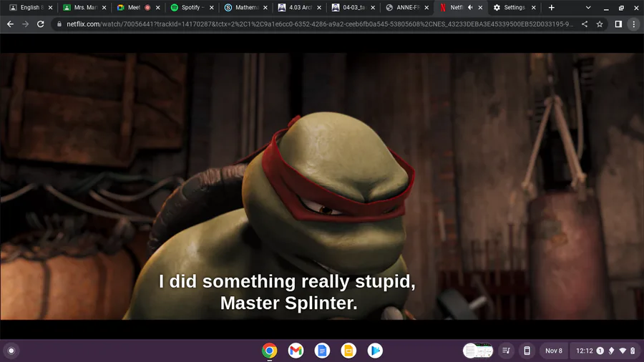
Task: Close the Meet tab
Action: [157, 7]
